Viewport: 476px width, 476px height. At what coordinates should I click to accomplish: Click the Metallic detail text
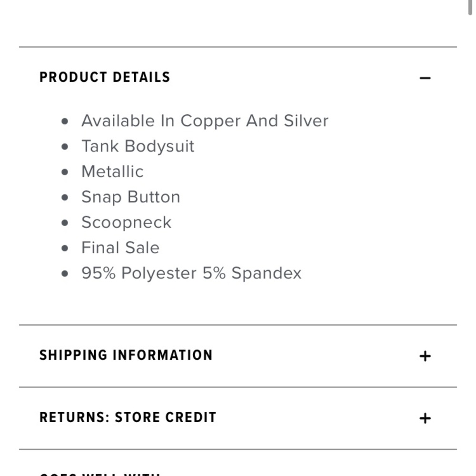pyautogui.click(x=112, y=171)
